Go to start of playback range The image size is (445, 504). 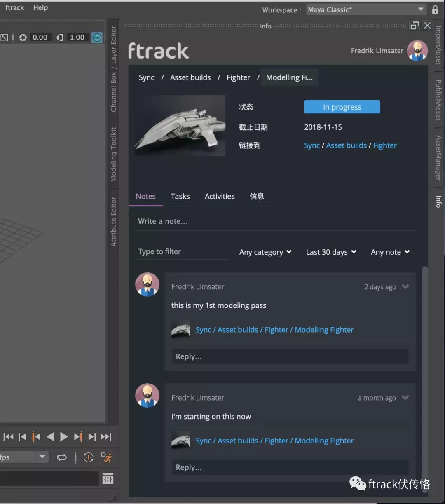[x=8, y=437]
